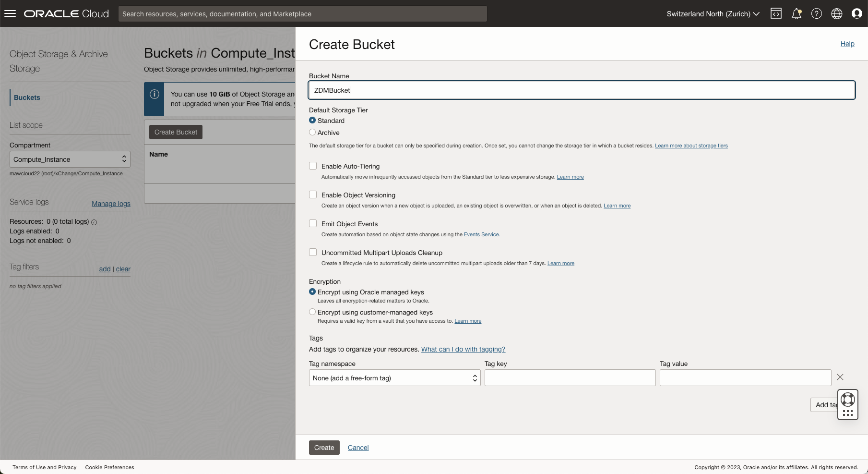Open the notifications bell
The width and height of the screenshot is (868, 474).
[x=797, y=13]
